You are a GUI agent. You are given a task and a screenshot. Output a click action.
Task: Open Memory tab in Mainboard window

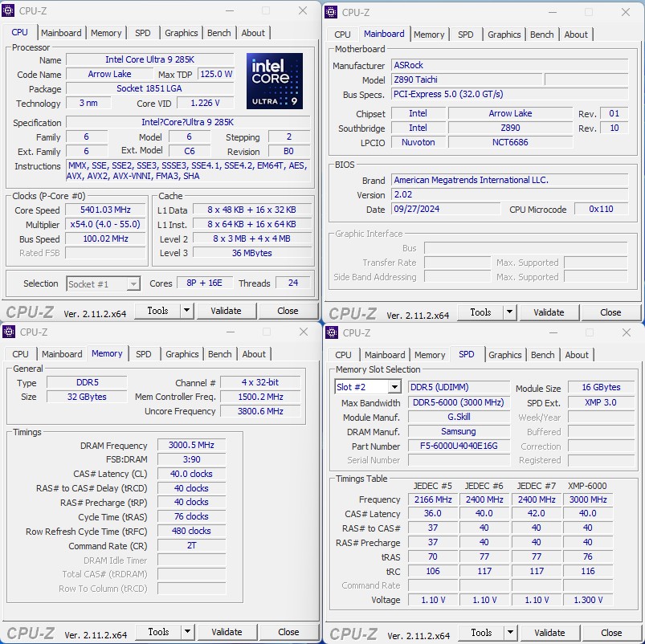[x=429, y=35]
